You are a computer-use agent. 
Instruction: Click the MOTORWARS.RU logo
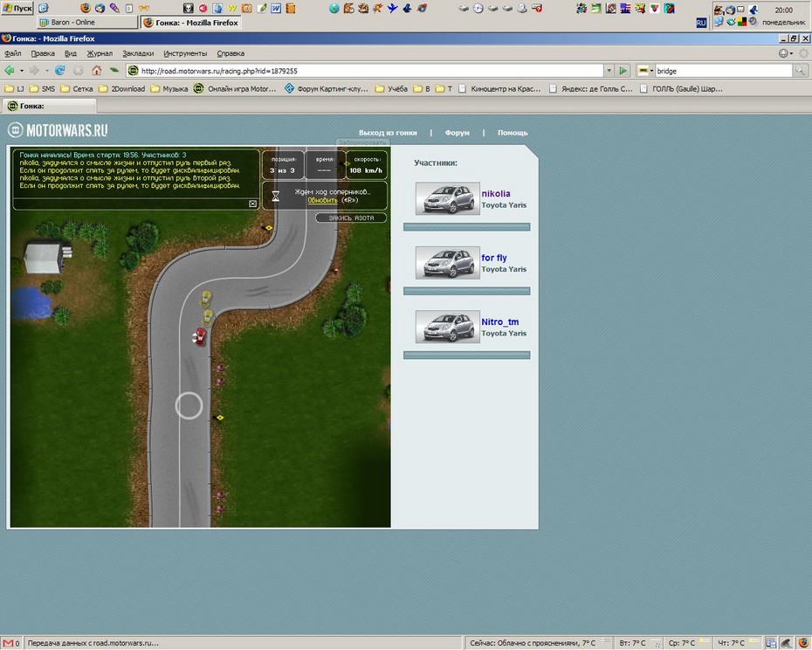(x=58, y=130)
